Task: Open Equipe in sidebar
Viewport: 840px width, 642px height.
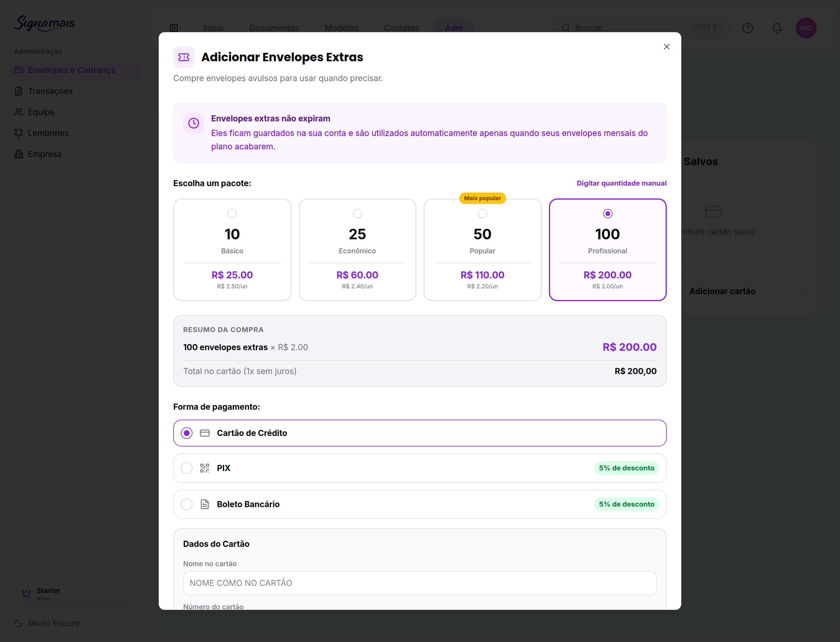Action: [75, 112]
